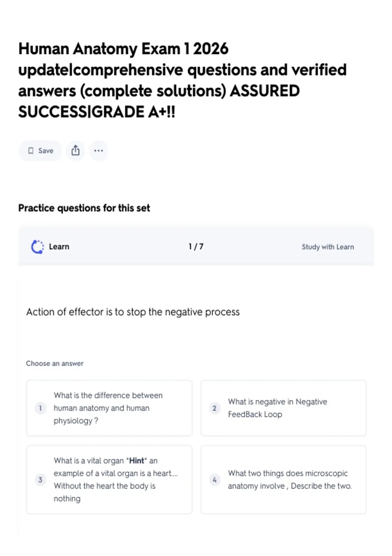This screenshot has width=392, height=556.
Task: Click the 1 / 7 progress counter
Action: click(196, 247)
